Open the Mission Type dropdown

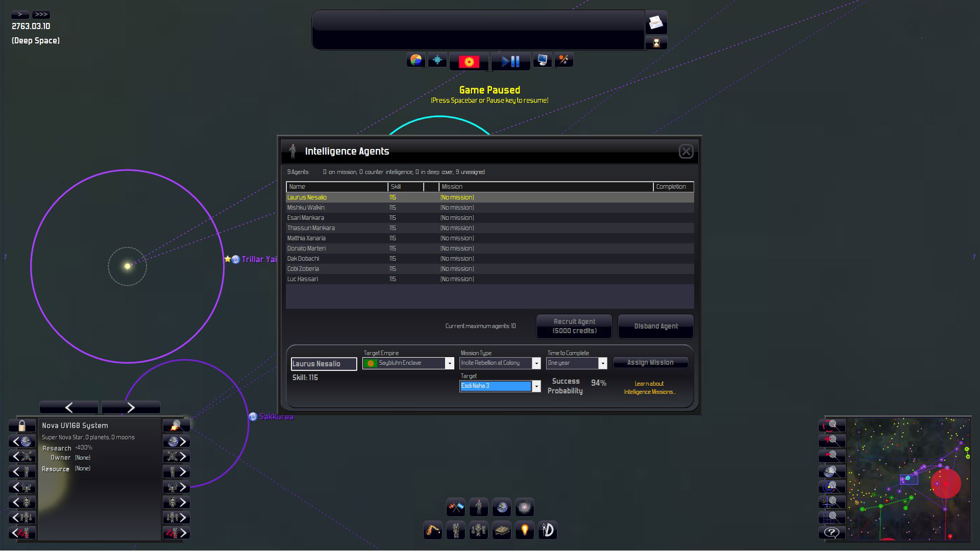tap(536, 363)
